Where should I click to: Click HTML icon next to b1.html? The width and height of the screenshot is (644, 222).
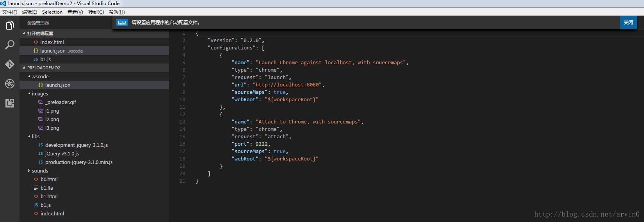[36, 196]
